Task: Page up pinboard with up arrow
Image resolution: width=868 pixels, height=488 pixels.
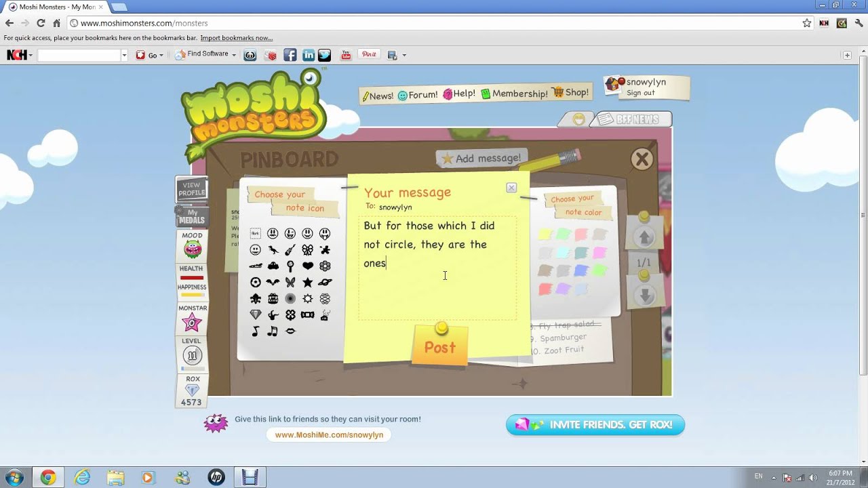Action: click(645, 237)
